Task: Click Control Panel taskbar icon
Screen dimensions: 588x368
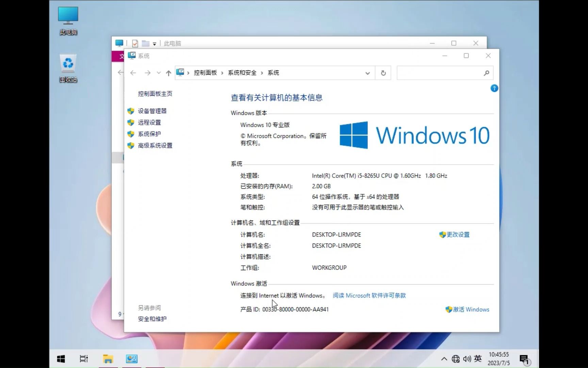Action: 132,359
